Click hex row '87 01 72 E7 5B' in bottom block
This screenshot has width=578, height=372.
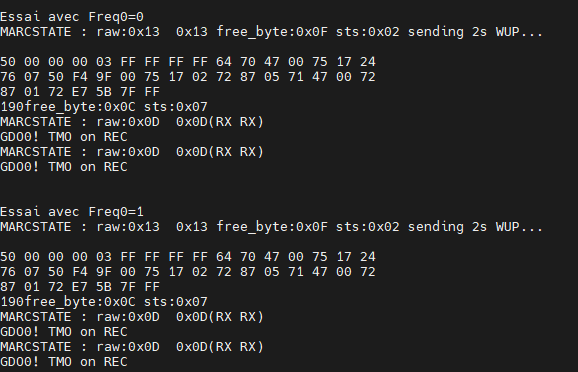point(80,287)
